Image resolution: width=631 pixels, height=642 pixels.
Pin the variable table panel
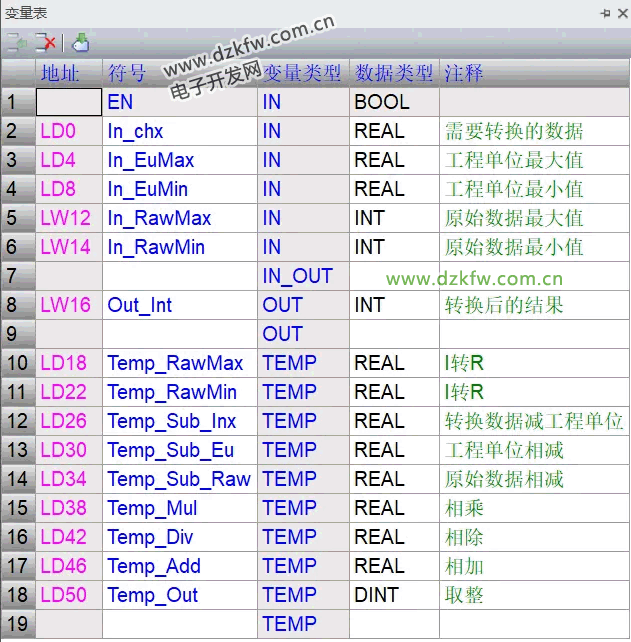pyautogui.click(x=605, y=13)
